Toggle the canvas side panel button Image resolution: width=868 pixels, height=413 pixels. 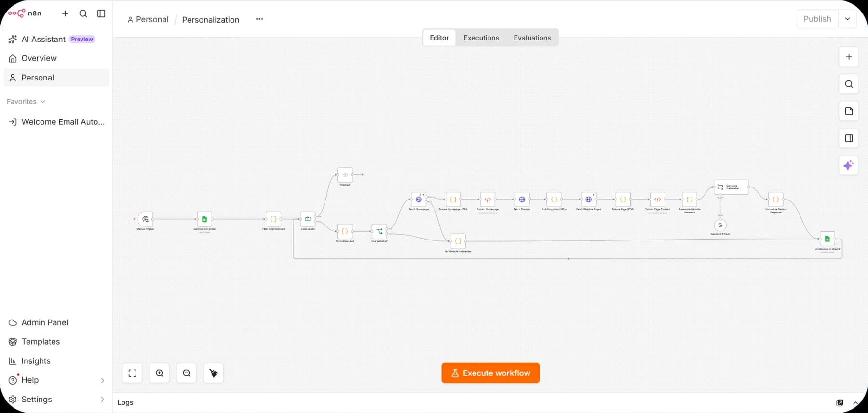click(849, 138)
